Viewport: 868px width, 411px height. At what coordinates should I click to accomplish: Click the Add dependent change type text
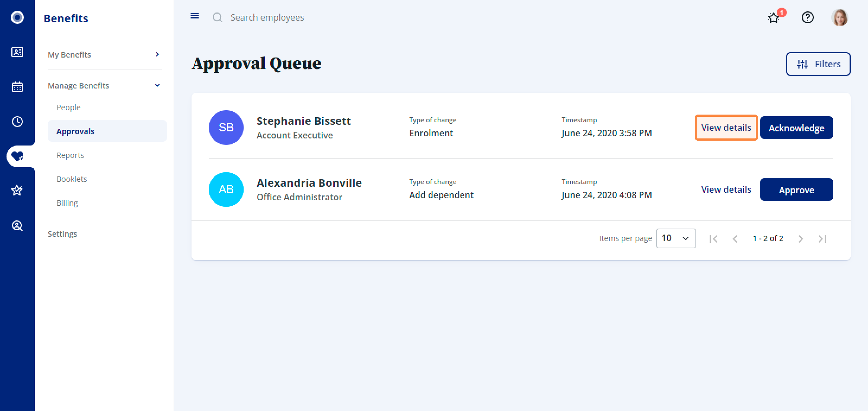(x=441, y=195)
